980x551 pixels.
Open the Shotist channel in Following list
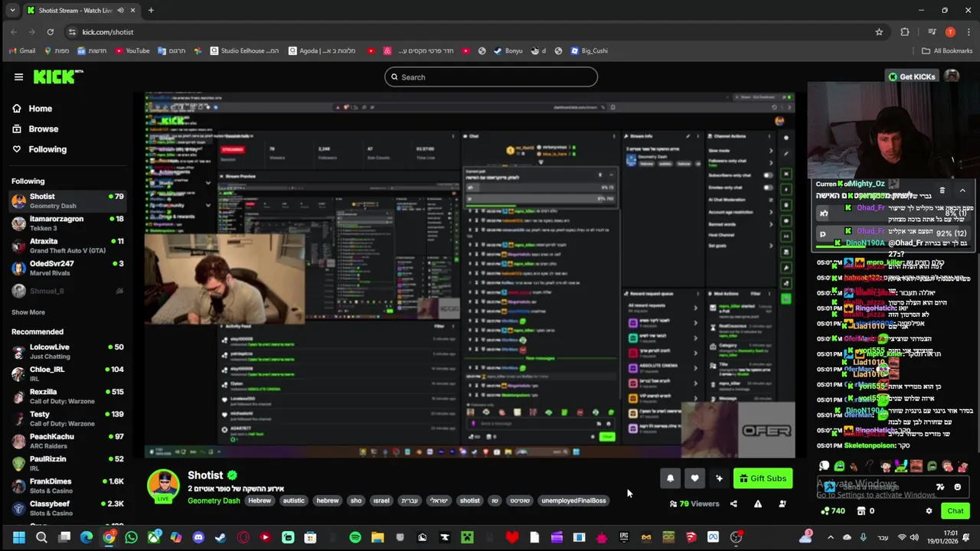(x=67, y=201)
